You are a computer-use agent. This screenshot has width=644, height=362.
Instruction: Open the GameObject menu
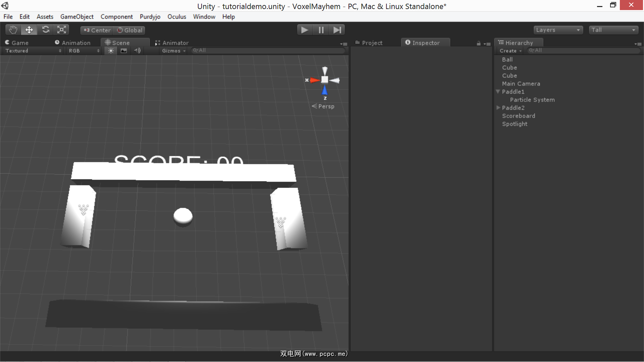[x=77, y=17]
